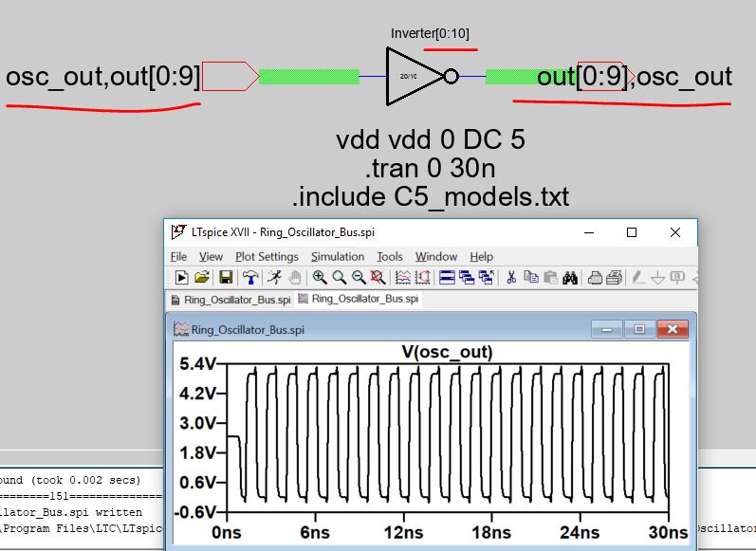Open the File menu
Screen dimensions: 756x551
click(178, 256)
